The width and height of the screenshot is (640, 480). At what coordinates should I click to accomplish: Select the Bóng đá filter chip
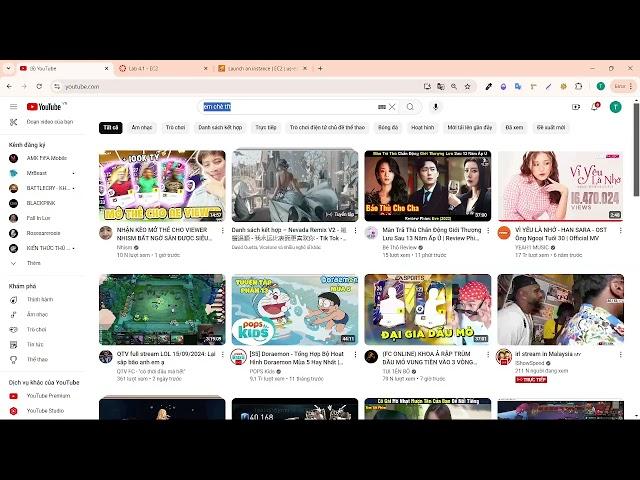point(388,128)
